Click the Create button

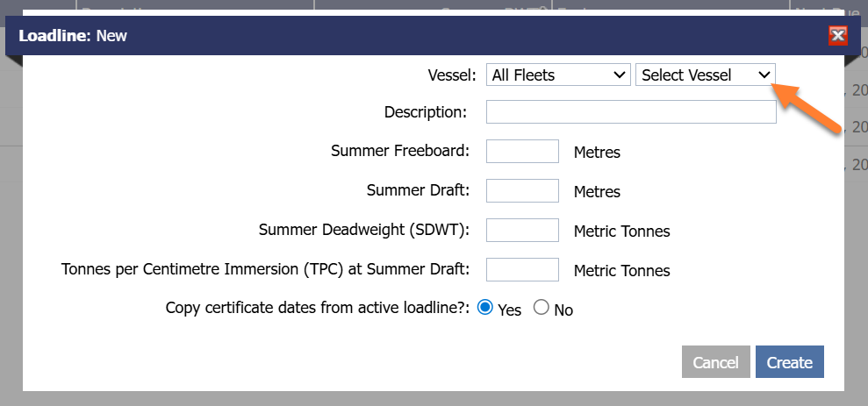coord(789,362)
